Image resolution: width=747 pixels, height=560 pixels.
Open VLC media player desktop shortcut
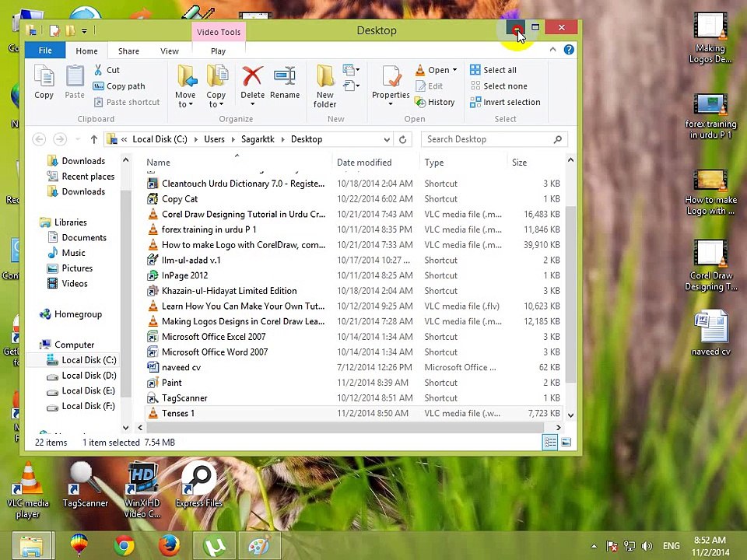[x=28, y=491]
